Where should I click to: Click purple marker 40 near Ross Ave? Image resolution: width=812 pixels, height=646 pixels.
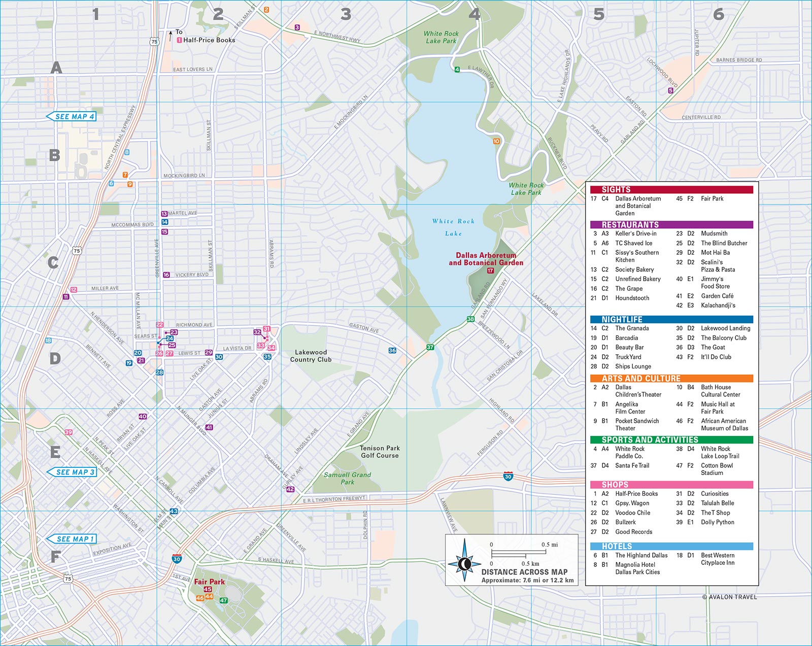(x=143, y=416)
